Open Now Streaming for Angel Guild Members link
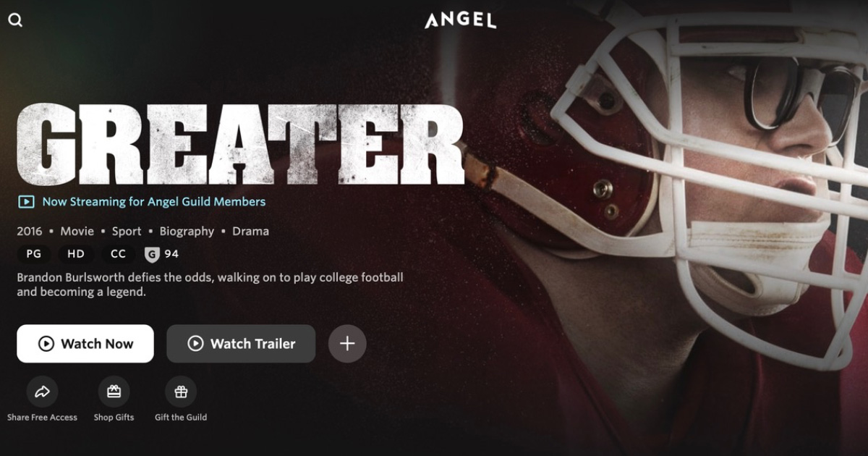Screen dimensions: 868x456 tap(154, 202)
